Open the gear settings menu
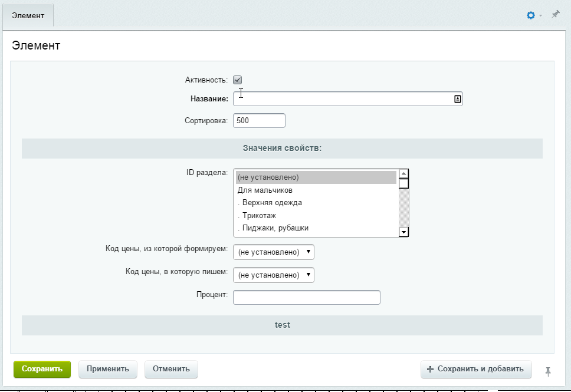Image resolution: width=571 pixels, height=392 pixels. click(531, 15)
